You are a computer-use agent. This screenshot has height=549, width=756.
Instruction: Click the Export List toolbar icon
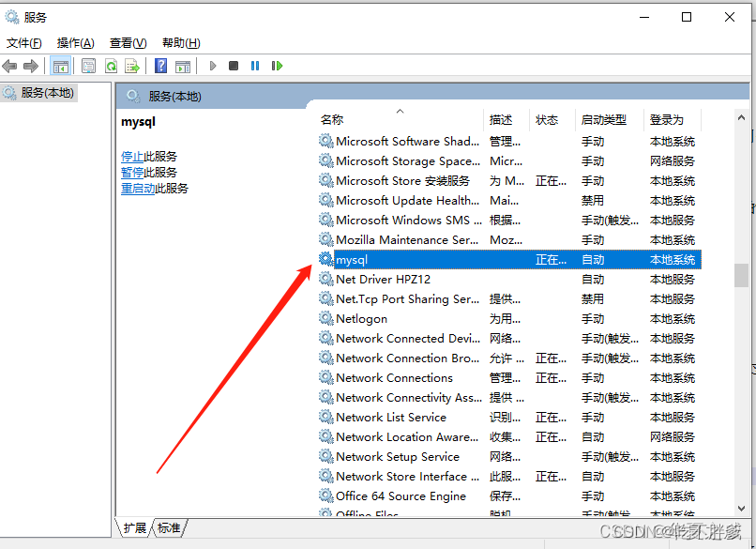(132, 66)
